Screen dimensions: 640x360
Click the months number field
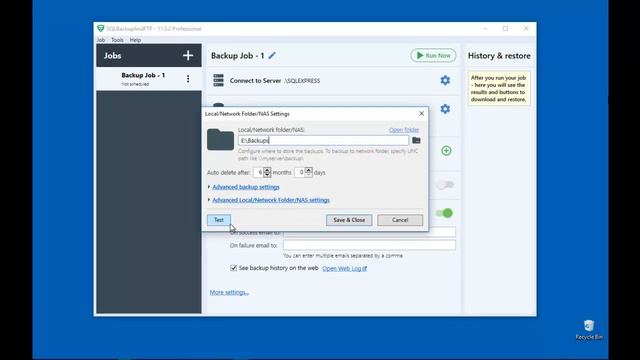click(x=259, y=173)
